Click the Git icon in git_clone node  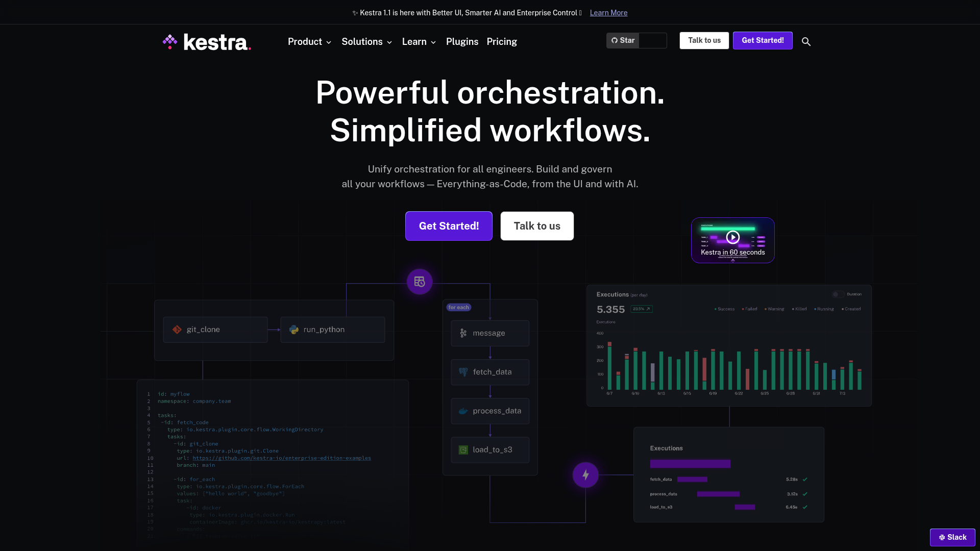click(x=177, y=330)
